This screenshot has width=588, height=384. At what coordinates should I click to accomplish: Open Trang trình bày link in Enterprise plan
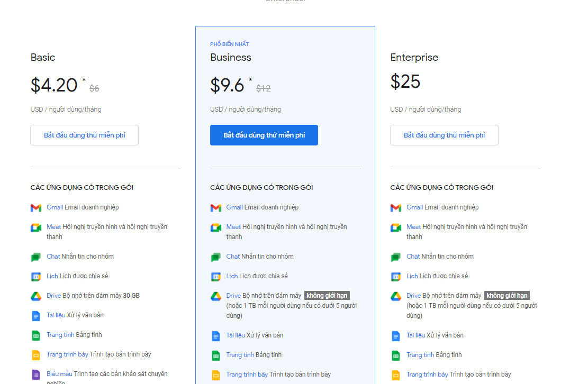click(427, 374)
